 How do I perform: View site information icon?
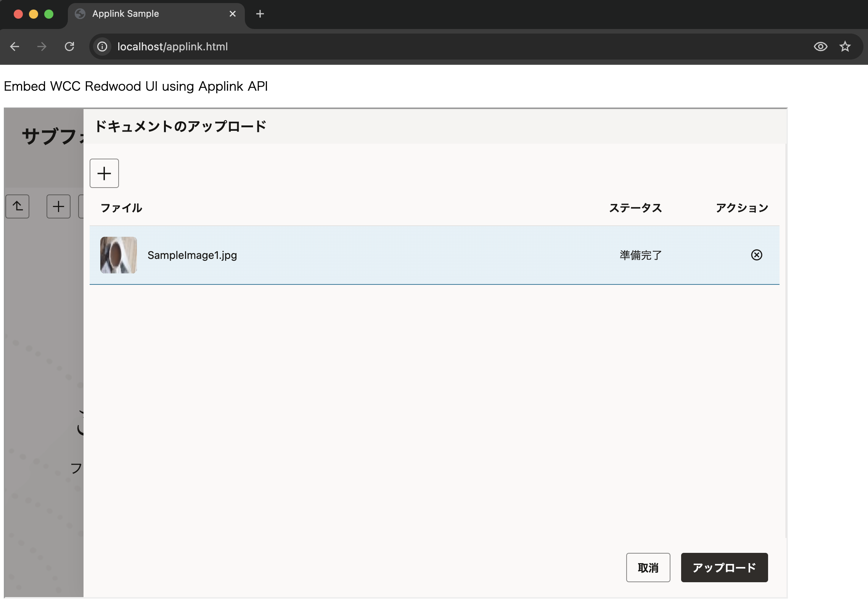102,47
